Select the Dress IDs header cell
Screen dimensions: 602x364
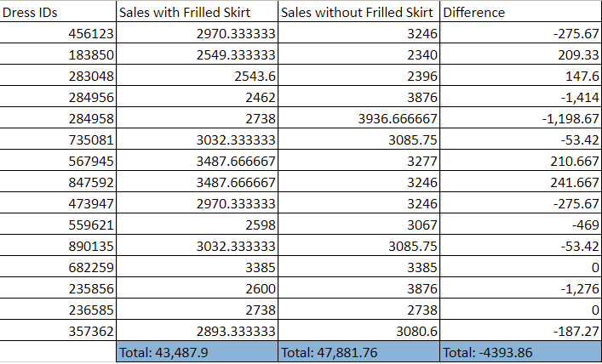[58, 12]
